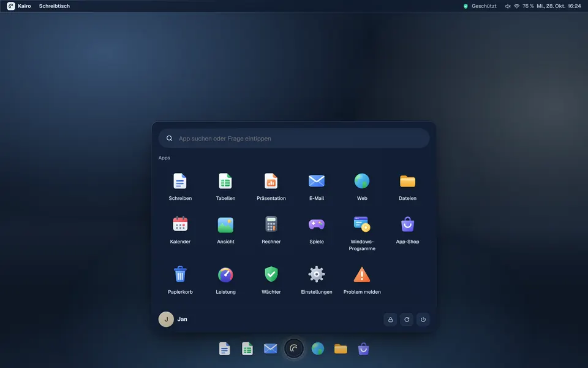This screenshot has height=368, width=588.
Task: Open the Kairo menu in top bar
Action: pyautogui.click(x=19, y=6)
